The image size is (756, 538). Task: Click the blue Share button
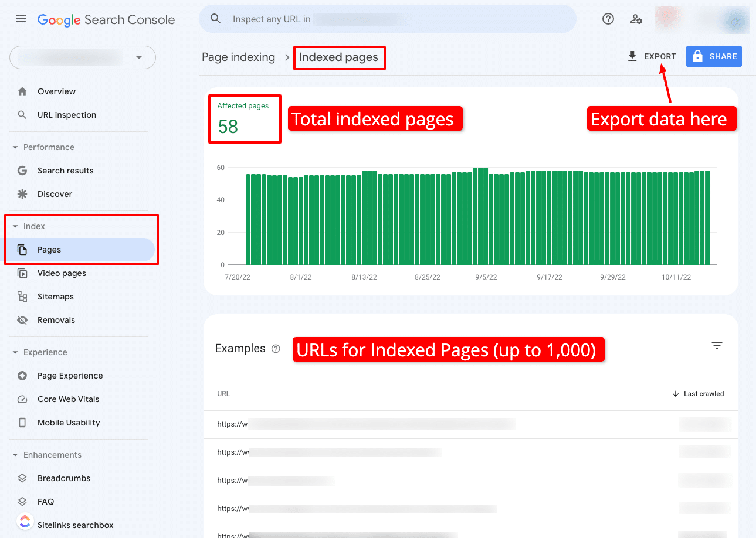(714, 57)
